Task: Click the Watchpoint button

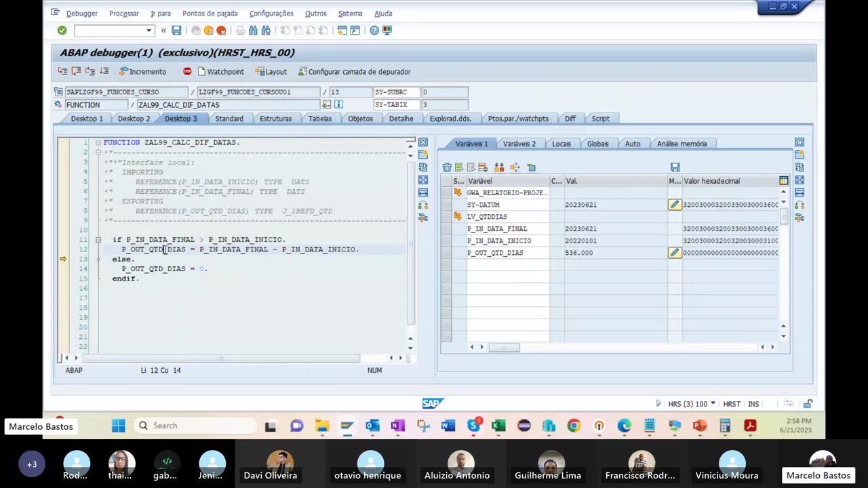Action: click(x=220, y=71)
